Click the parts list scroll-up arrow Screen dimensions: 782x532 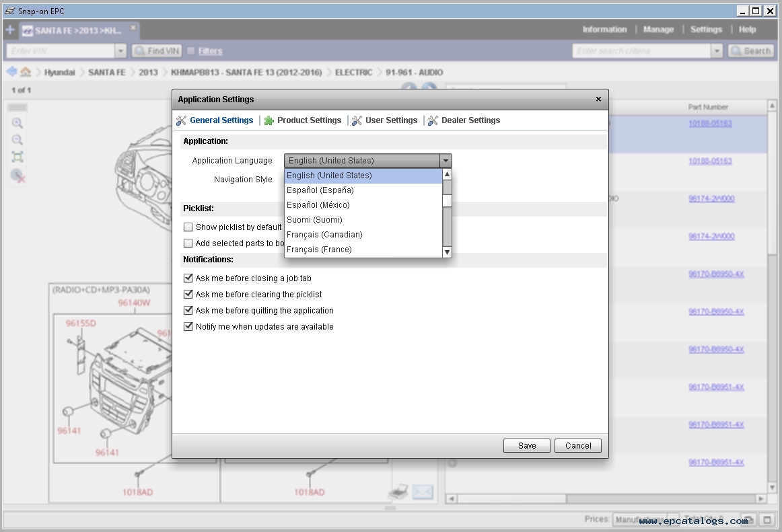click(x=772, y=106)
